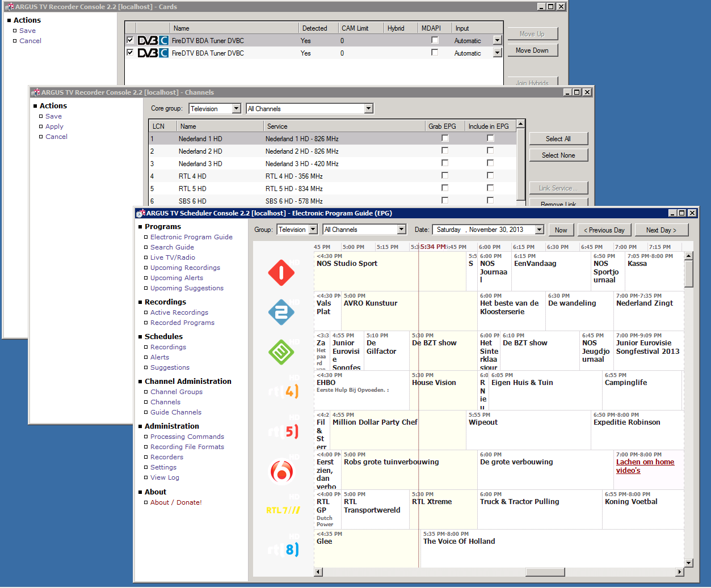This screenshot has width=711, height=588.
Task: Select RTL 5 HD row in channel list
Action: tap(333, 189)
